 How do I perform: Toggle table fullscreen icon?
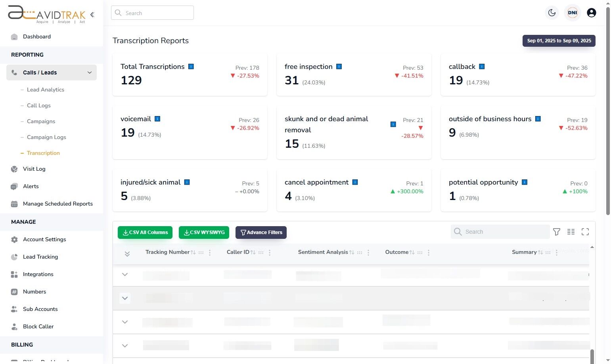(585, 232)
